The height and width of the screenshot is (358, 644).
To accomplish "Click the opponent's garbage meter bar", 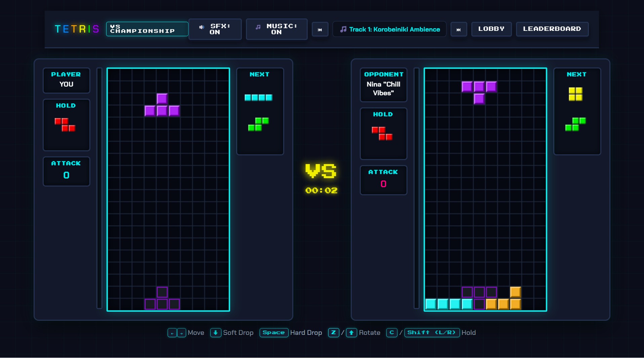I will click(417, 188).
